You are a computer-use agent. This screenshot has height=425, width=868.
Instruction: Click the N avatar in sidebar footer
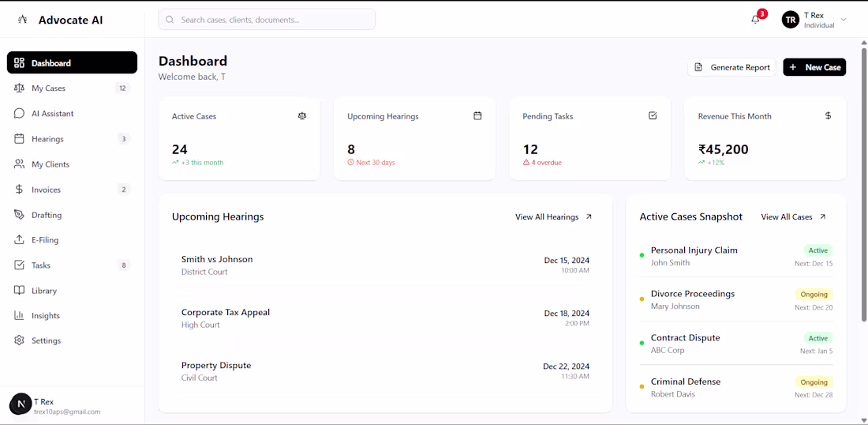21,404
